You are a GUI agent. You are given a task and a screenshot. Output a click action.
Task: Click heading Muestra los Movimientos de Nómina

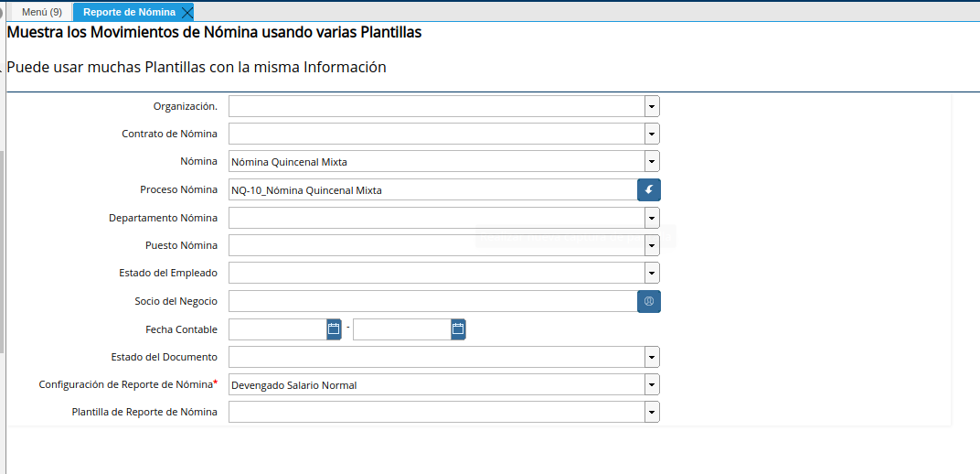(x=214, y=33)
